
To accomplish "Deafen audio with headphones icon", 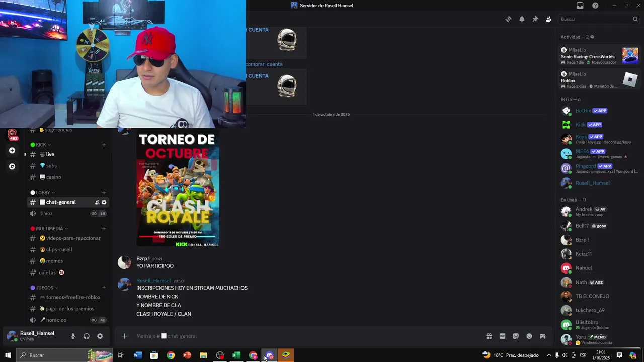I will tap(87, 336).
